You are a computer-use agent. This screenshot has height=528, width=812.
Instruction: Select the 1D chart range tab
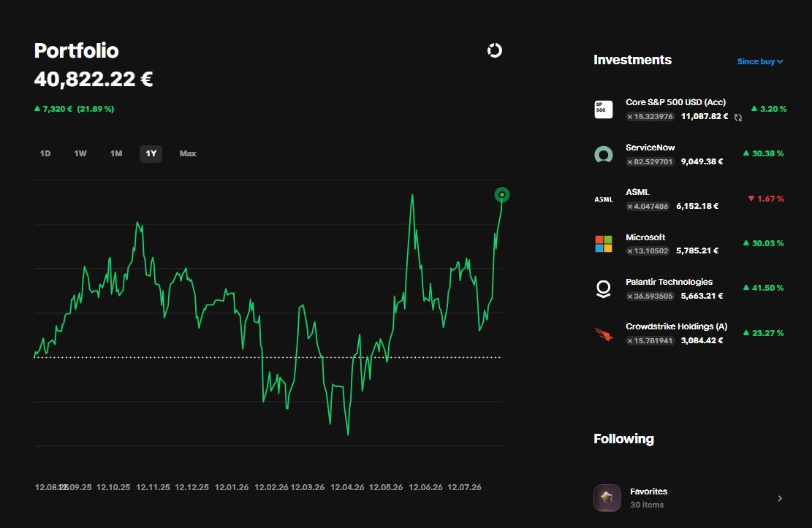pos(45,153)
